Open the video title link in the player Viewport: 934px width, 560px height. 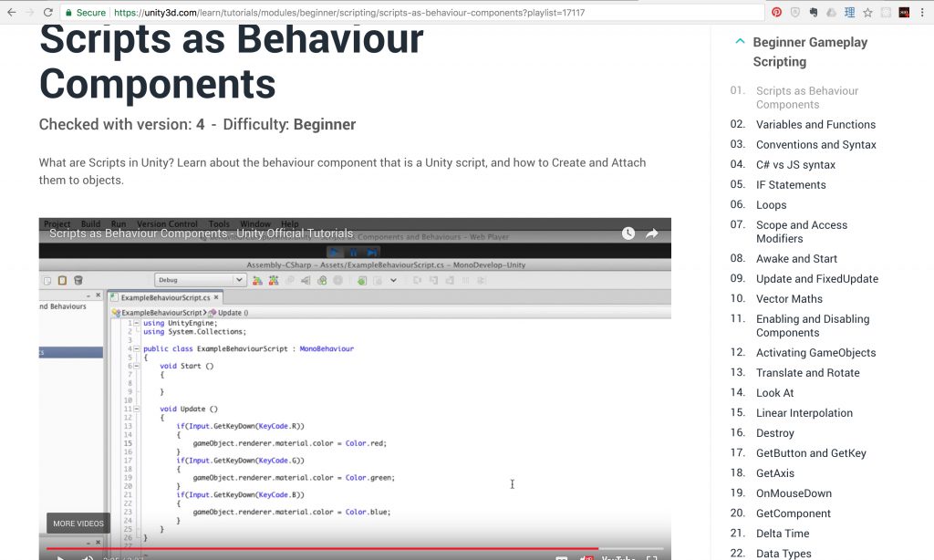[202, 233]
